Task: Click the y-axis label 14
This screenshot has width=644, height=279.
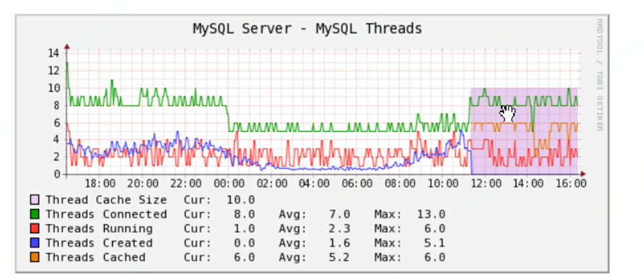Action: 54,53
